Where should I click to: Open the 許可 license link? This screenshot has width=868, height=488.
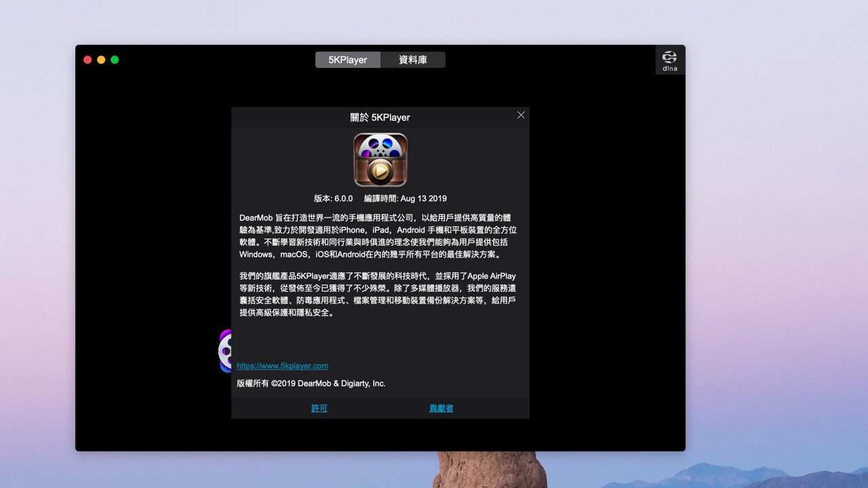319,408
